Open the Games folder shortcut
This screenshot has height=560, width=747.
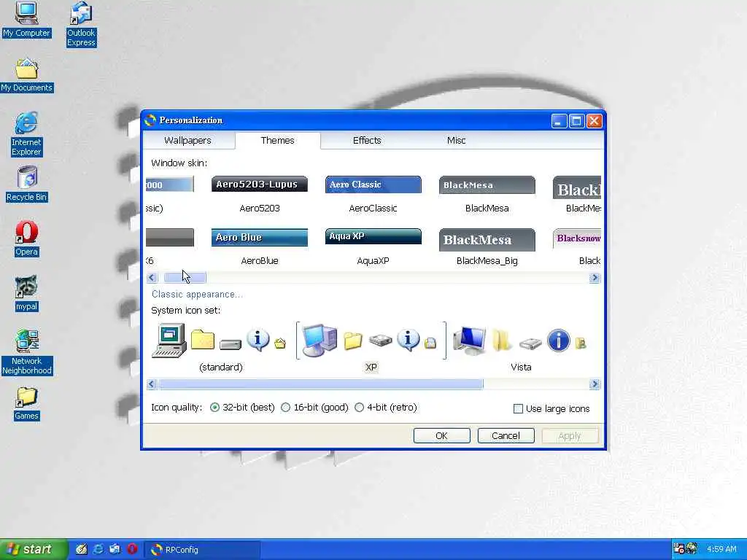click(26, 404)
